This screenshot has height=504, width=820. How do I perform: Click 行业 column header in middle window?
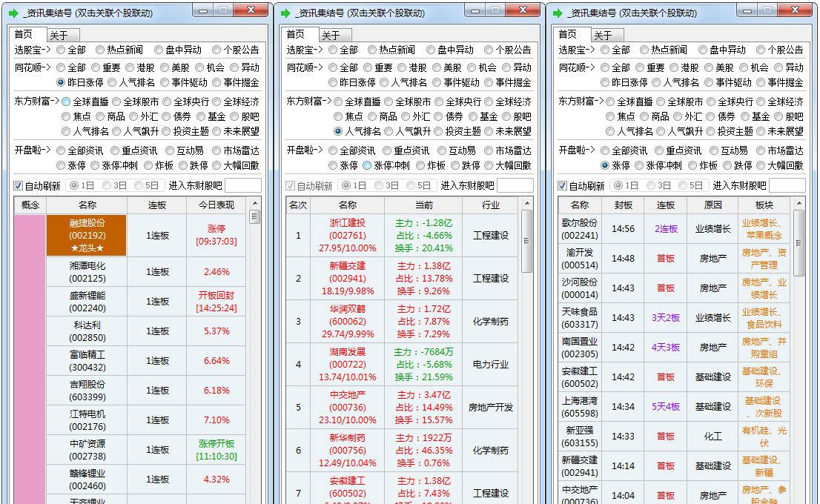click(491, 205)
